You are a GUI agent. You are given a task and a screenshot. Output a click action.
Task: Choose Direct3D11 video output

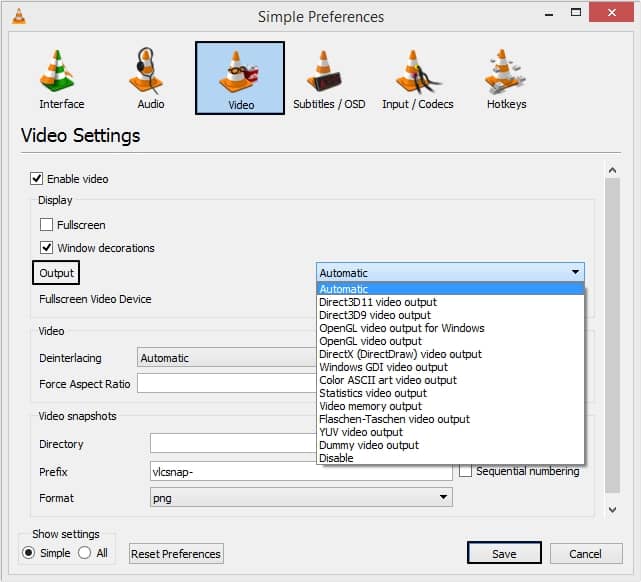(x=450, y=302)
